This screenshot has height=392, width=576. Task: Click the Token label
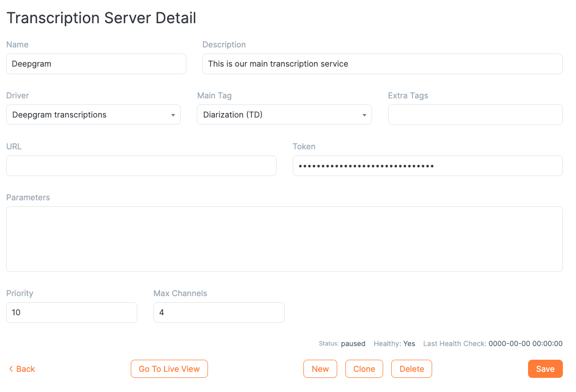click(x=304, y=146)
